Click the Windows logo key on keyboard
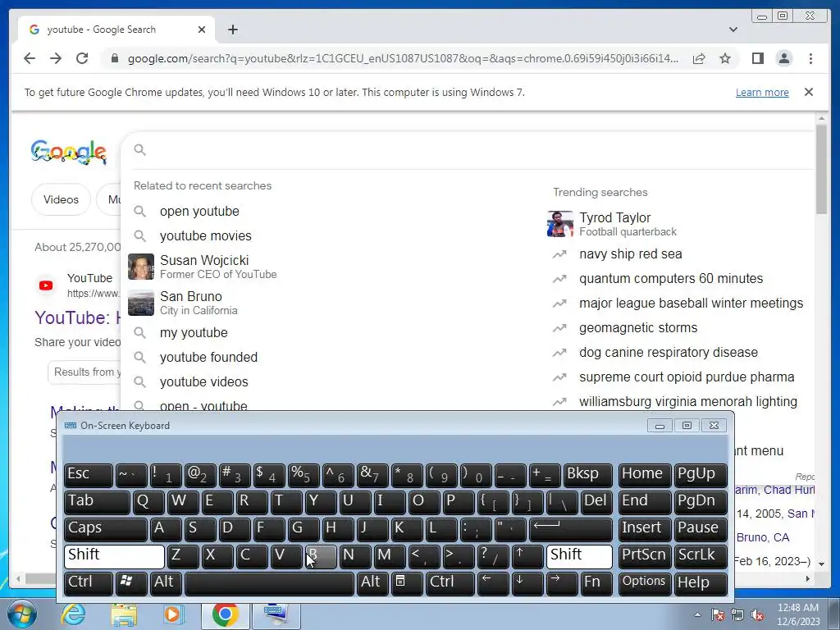Viewport: 840px width, 630px height. [x=131, y=583]
